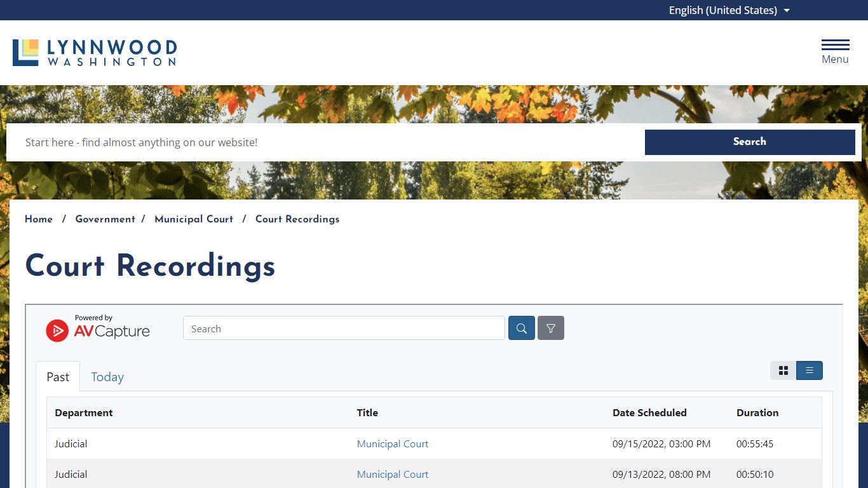Open the AVCapture filter funnel icon

click(x=551, y=328)
